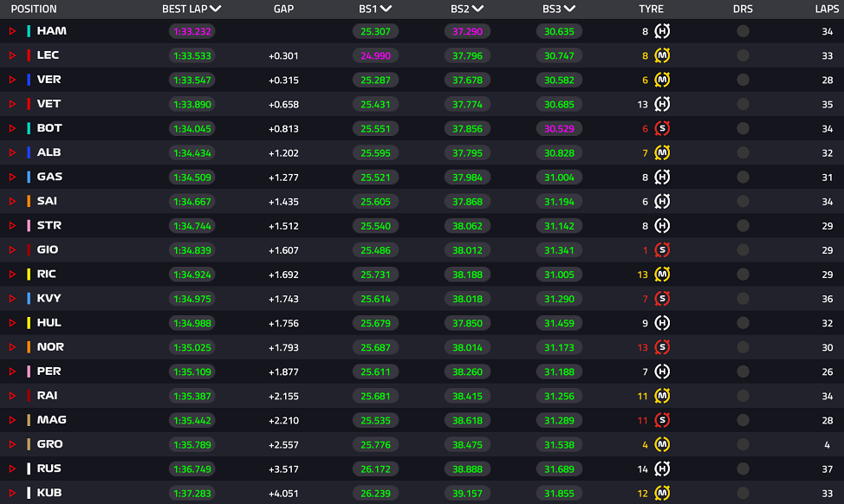Click the TYRE column header
Image resolution: width=844 pixels, height=504 pixels.
(651, 10)
